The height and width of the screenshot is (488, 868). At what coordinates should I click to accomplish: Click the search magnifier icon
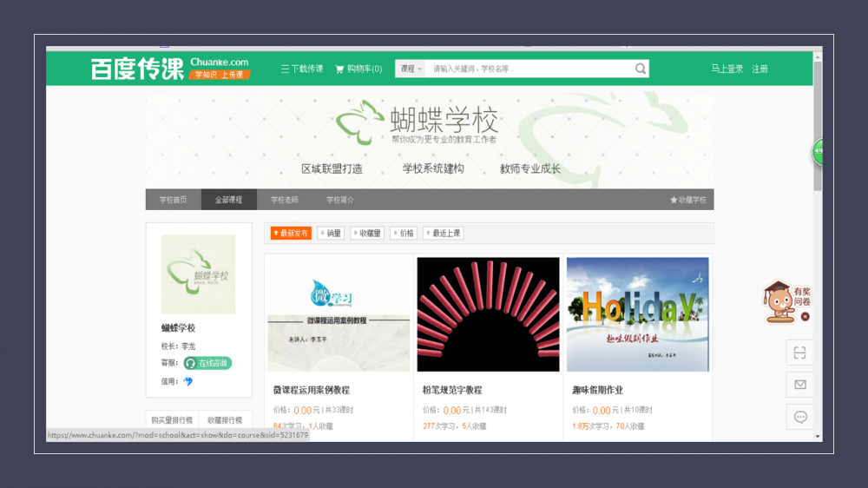tap(641, 69)
